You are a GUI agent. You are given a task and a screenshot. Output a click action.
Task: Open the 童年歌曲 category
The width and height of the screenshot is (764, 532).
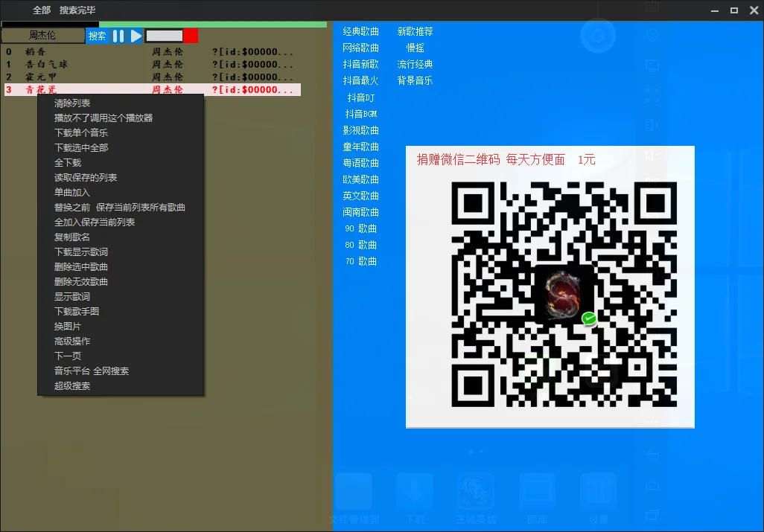[x=360, y=147]
